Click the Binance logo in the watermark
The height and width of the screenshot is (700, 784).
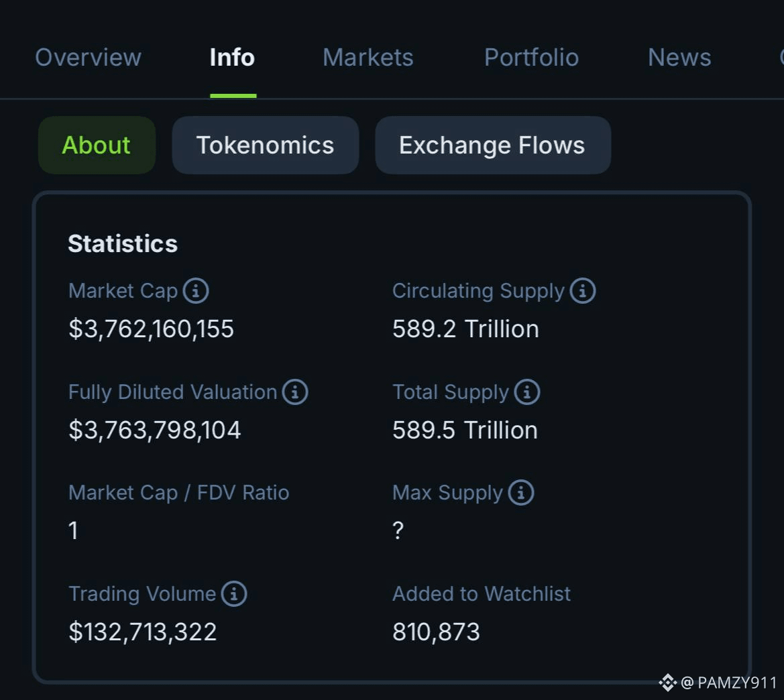[x=667, y=683]
